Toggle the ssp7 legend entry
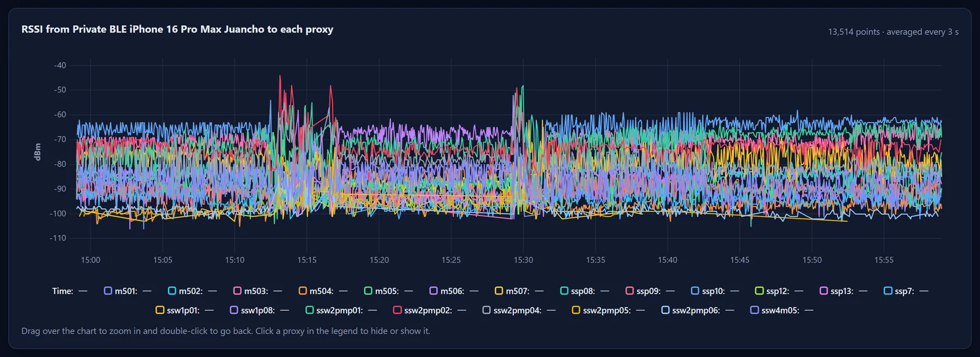The width and height of the screenshot is (980, 357). [x=906, y=291]
